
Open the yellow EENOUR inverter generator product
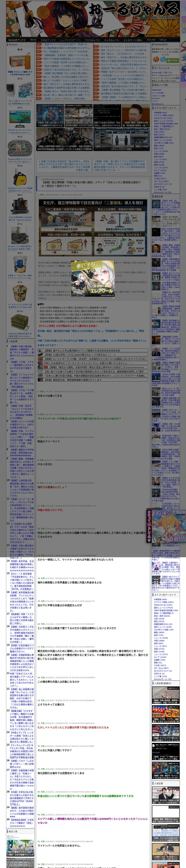[20, 177]
